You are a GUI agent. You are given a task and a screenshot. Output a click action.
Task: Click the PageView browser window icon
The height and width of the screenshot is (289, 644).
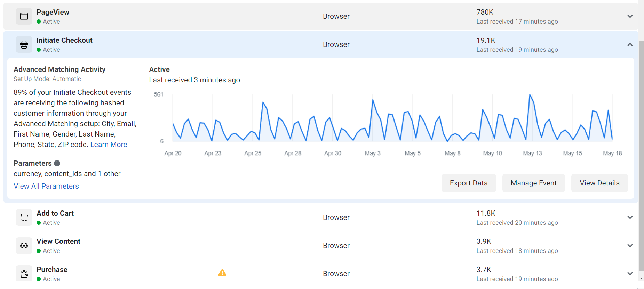24,16
